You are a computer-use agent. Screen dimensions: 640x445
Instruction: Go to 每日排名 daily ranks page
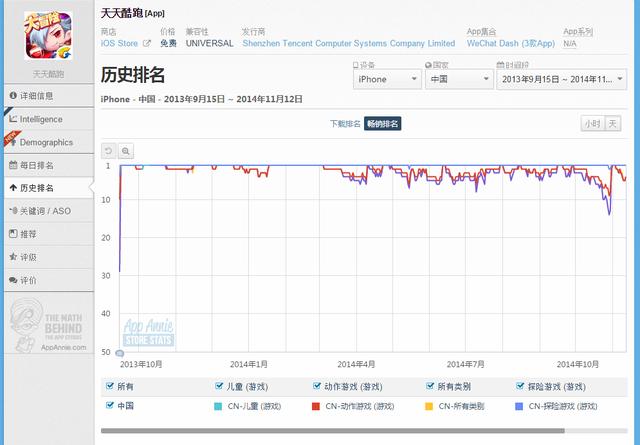click(47, 165)
